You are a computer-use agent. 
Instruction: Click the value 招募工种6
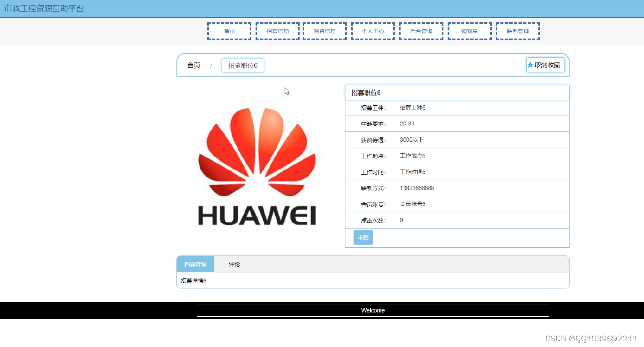pyautogui.click(x=412, y=108)
